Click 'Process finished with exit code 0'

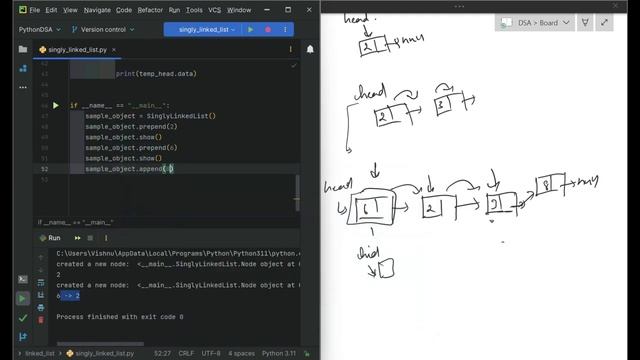pos(120,317)
